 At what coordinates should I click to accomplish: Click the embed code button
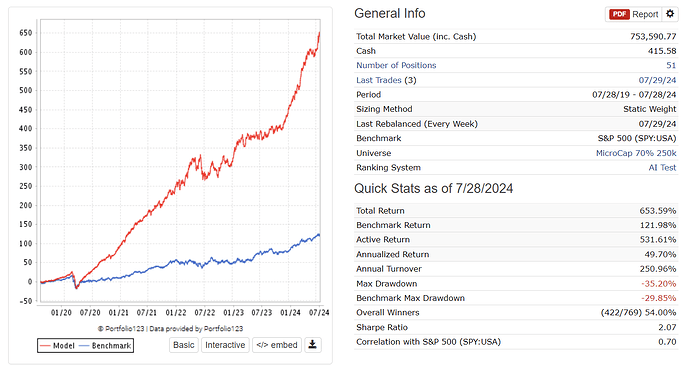click(277, 345)
